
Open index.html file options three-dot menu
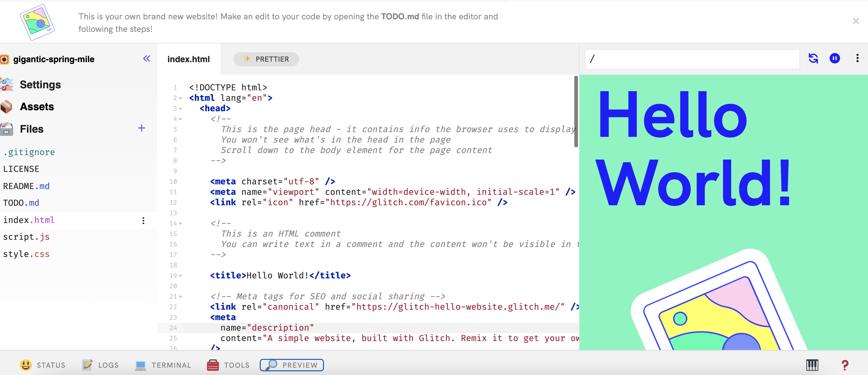point(143,220)
